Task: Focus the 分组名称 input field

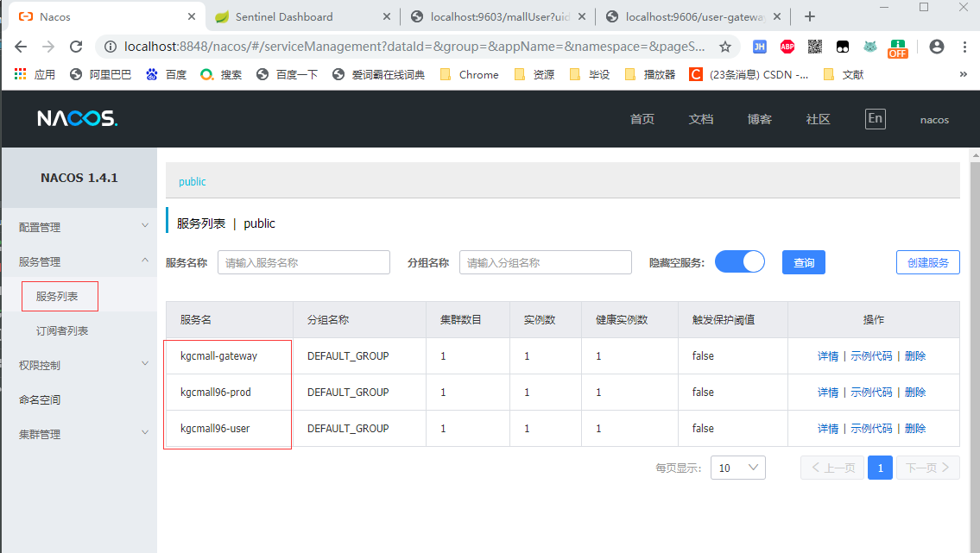Action: (546, 262)
